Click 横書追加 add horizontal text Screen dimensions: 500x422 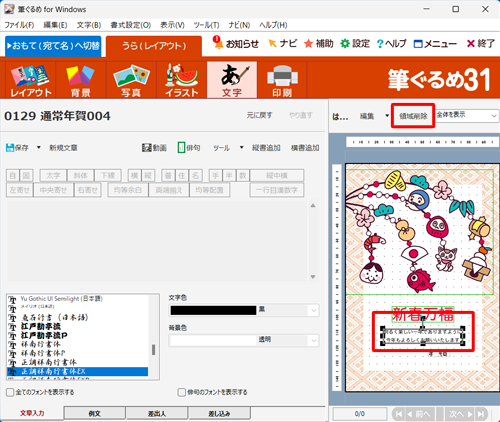(305, 148)
